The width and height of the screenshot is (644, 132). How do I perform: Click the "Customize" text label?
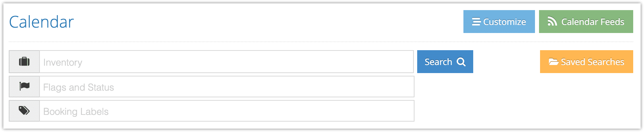coord(505,22)
